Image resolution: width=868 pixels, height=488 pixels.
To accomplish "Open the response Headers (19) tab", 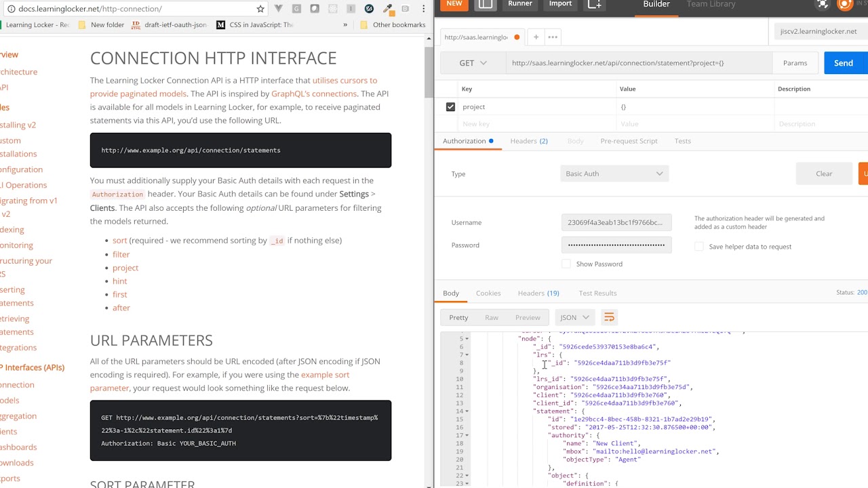I will point(538,293).
